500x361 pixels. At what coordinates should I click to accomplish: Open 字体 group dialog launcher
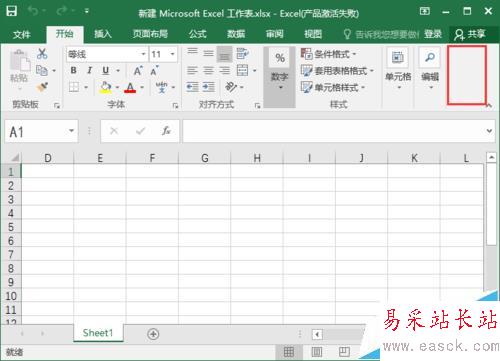click(175, 106)
